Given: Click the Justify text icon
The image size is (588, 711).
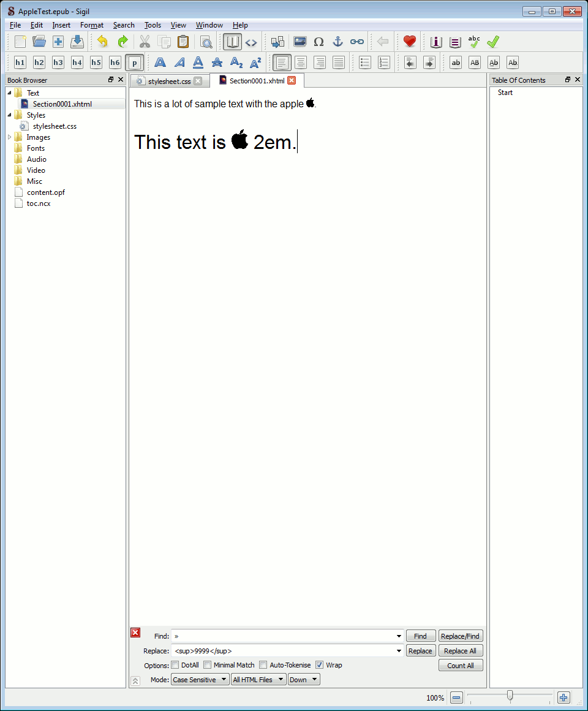Looking at the screenshot, I should (x=339, y=63).
